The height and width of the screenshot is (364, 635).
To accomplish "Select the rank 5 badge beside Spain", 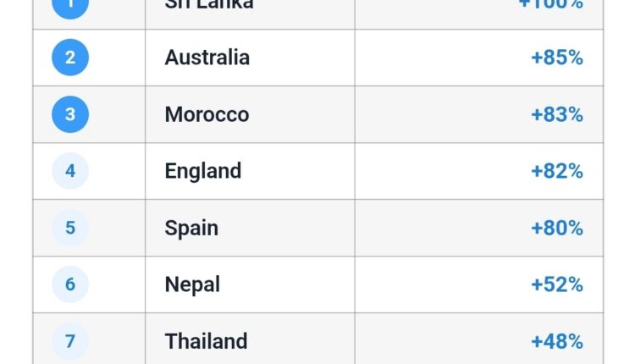I will click(x=70, y=228).
